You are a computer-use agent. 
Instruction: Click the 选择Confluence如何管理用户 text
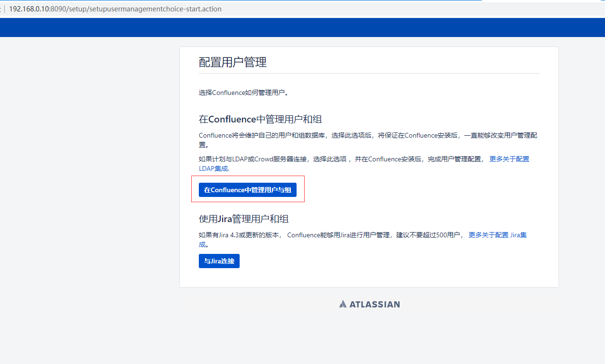[244, 93]
